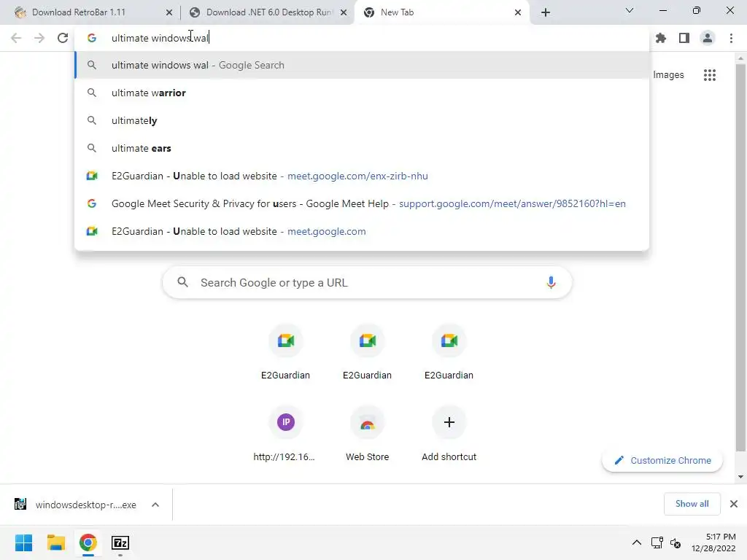Image resolution: width=747 pixels, height=560 pixels.
Task: Close the Download RetroBar 1.11 tab
Action: 169,12
